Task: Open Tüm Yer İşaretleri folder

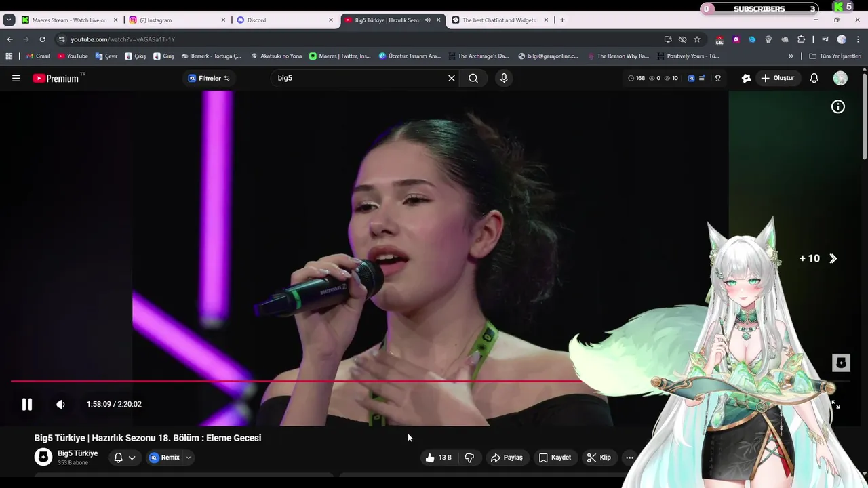Action: [835, 56]
